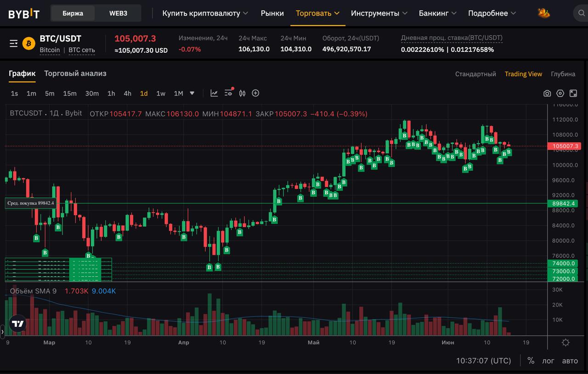Select 1d timeframe
The width and height of the screenshot is (588, 374).
tap(144, 93)
